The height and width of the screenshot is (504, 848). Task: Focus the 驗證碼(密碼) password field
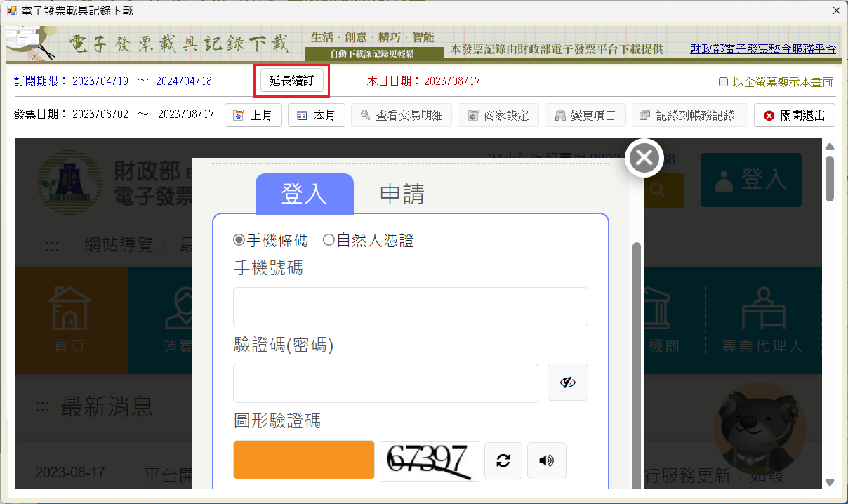[x=385, y=383]
